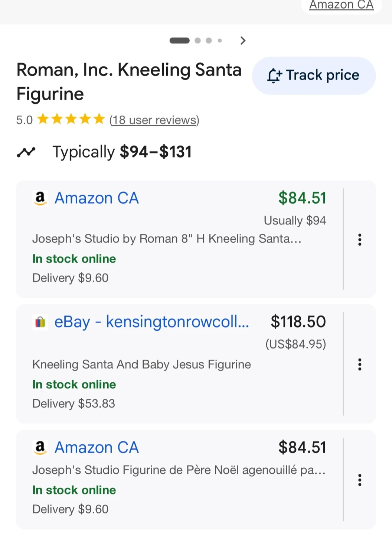Open the bottom Amazon CA store link

click(97, 448)
